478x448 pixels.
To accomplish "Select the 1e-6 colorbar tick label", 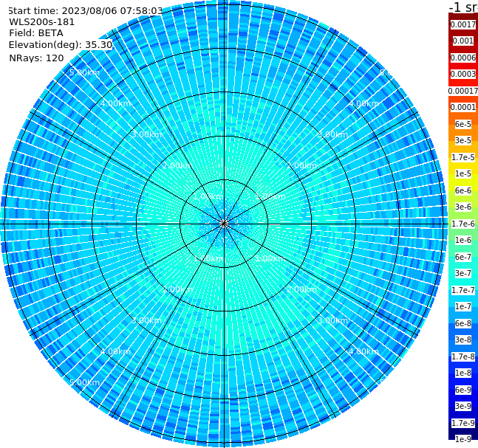I will click(463, 240).
